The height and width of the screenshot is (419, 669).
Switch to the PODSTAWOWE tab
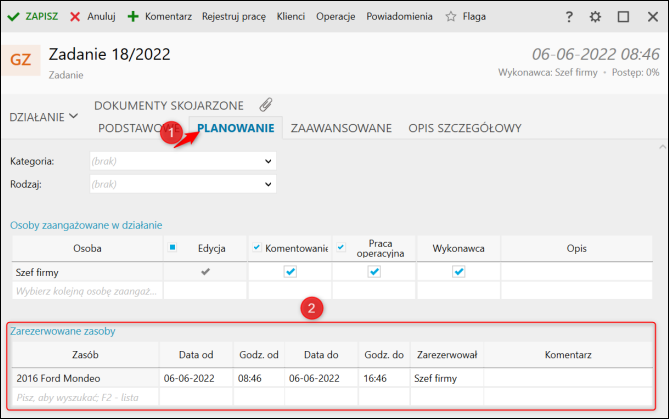click(x=139, y=128)
